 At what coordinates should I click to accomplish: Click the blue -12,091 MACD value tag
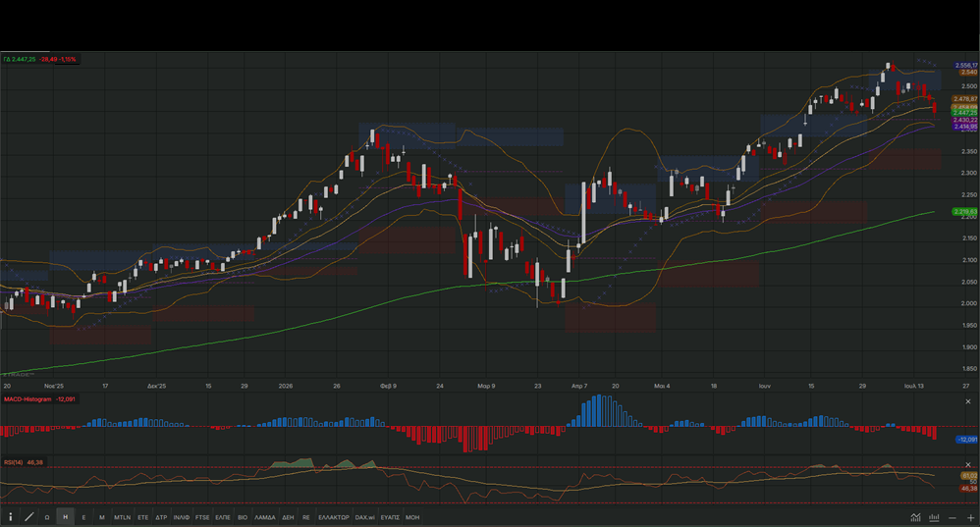(x=967, y=440)
